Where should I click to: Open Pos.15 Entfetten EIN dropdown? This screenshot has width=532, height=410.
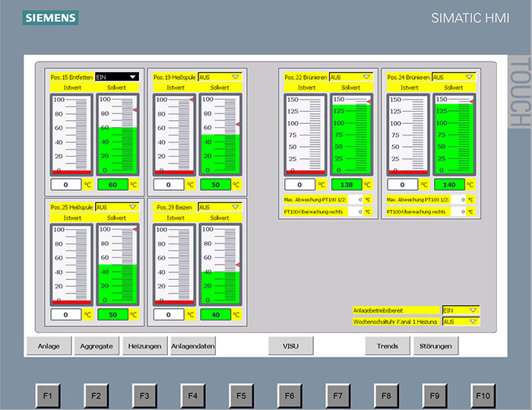tap(117, 77)
